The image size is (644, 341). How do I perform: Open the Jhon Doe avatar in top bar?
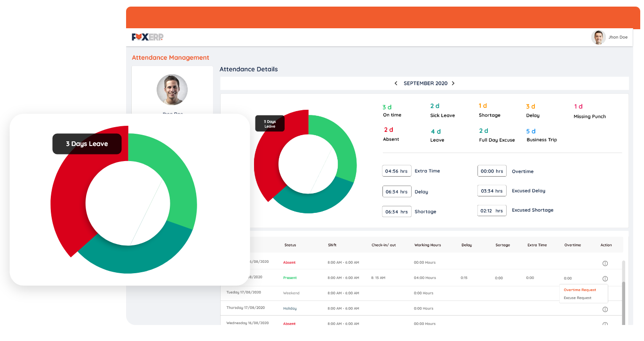(x=598, y=38)
